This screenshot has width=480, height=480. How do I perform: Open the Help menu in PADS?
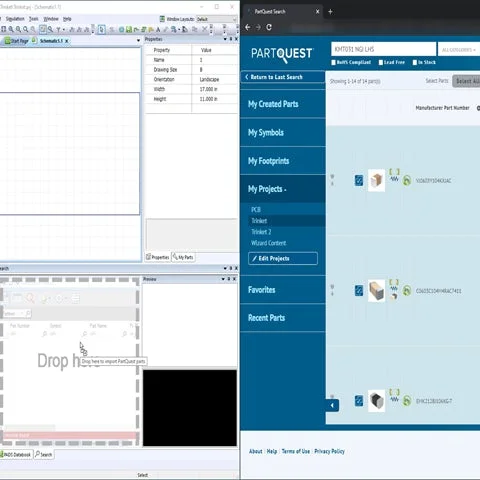pyautogui.click(x=67, y=19)
